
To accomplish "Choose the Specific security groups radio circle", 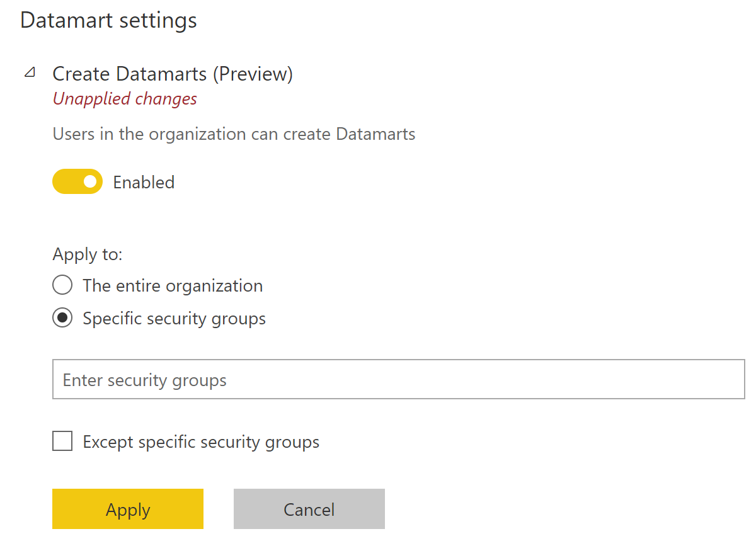I will (x=62, y=318).
